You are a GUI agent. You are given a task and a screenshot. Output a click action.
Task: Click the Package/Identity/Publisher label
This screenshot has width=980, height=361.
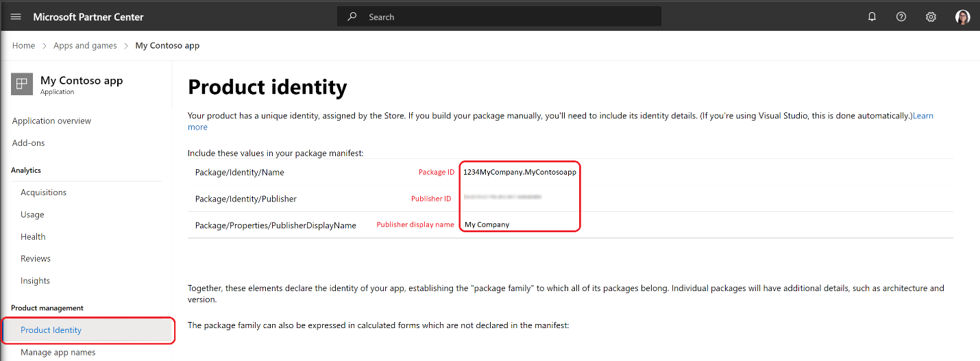point(245,199)
